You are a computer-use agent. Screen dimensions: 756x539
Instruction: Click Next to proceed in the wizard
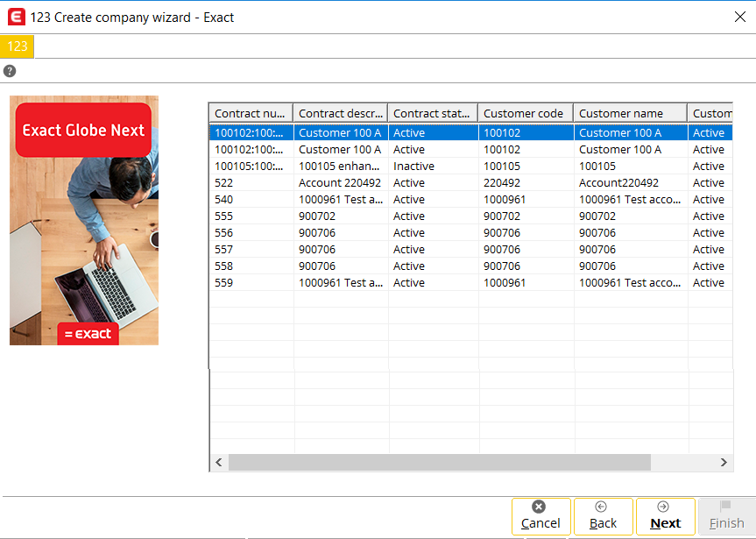[x=665, y=516]
